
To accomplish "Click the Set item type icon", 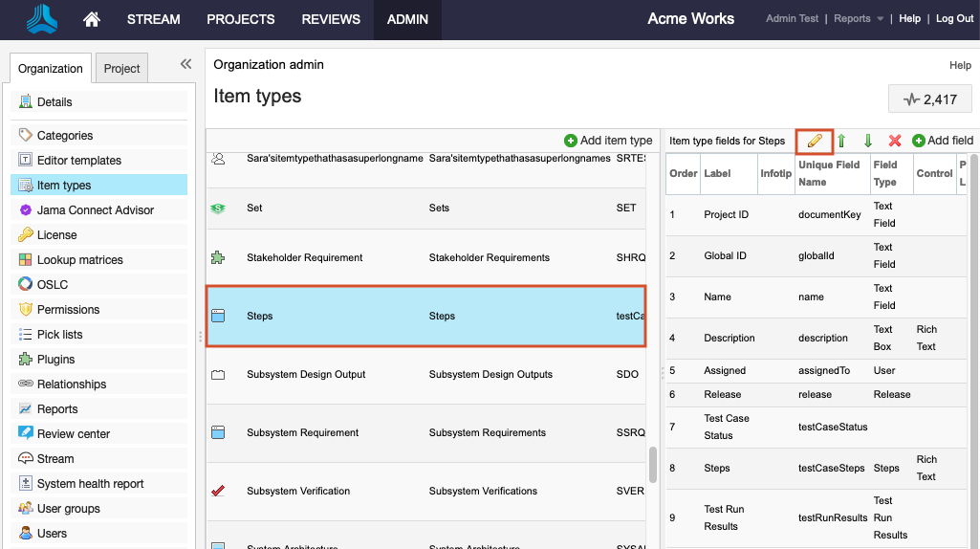I will click(217, 209).
